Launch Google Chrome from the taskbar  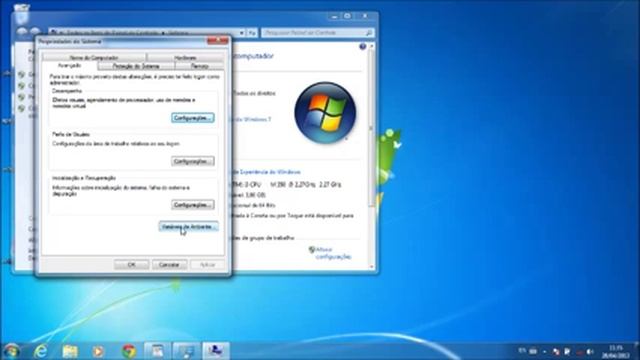pyautogui.click(x=129, y=351)
